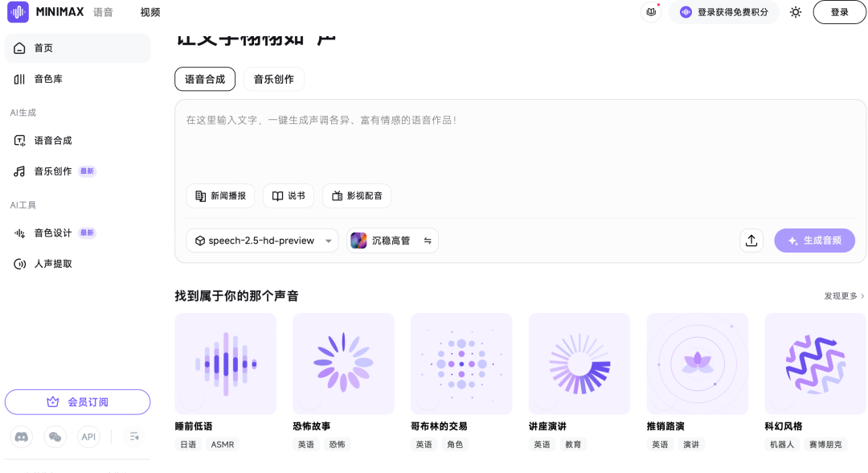Open the WeChat icon link
This screenshot has height=473, width=868.
(55, 437)
